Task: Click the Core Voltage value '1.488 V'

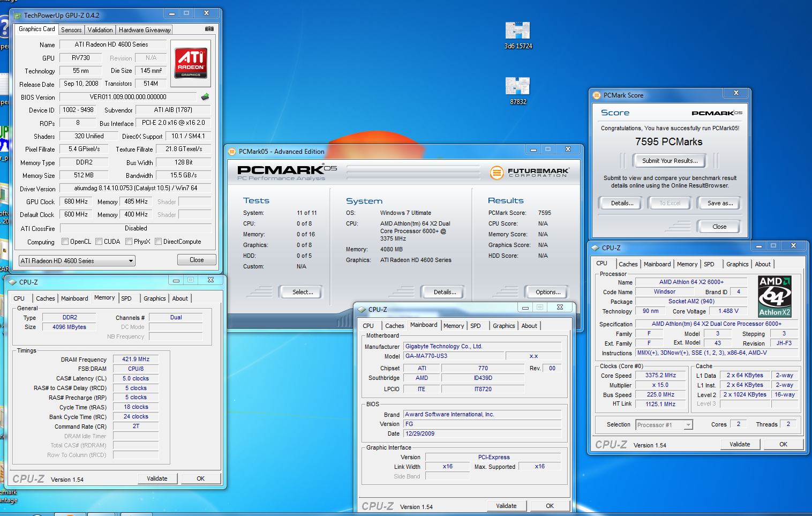Action: 728,311
